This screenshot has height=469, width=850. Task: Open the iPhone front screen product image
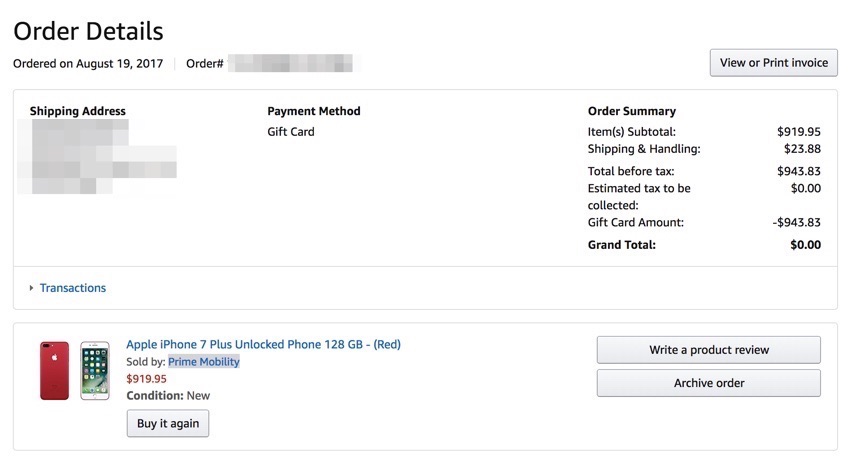pyautogui.click(x=95, y=371)
